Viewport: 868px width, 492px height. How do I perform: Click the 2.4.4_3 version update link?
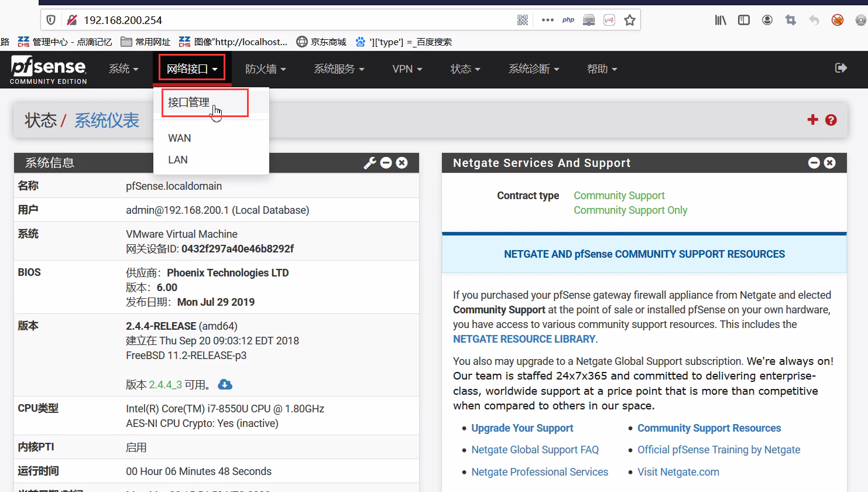(166, 385)
